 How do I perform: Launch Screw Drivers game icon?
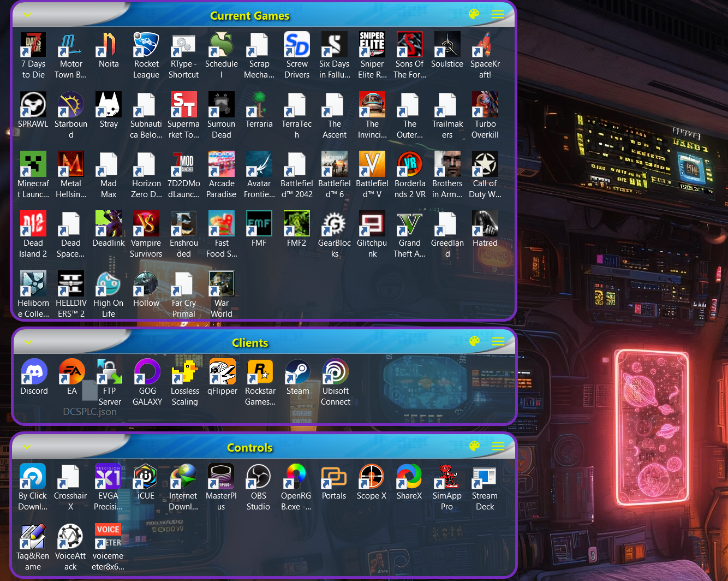[297, 45]
